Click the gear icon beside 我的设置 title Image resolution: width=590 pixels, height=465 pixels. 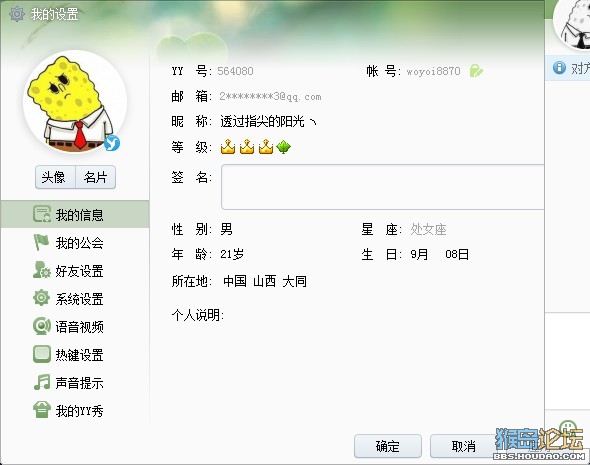pyautogui.click(x=17, y=14)
